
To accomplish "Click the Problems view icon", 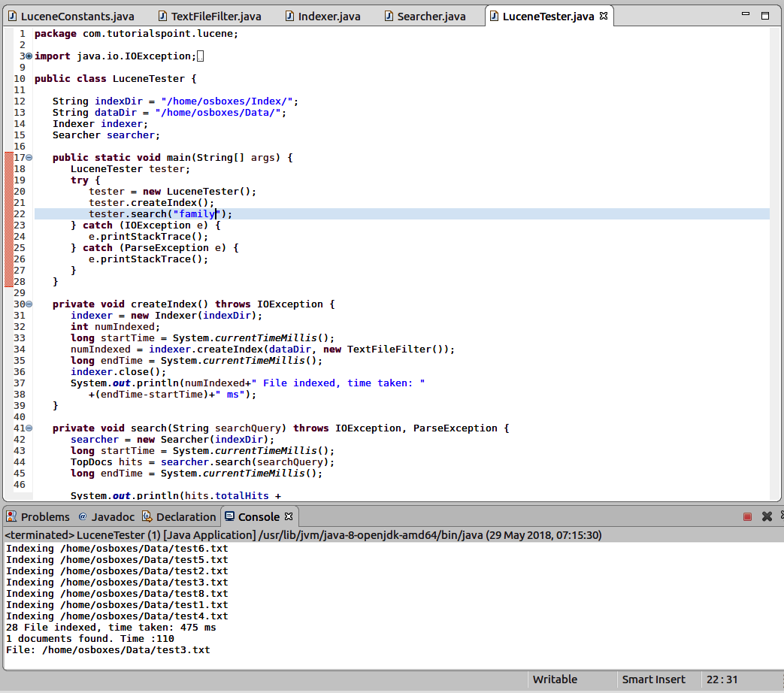I will click(x=11, y=517).
